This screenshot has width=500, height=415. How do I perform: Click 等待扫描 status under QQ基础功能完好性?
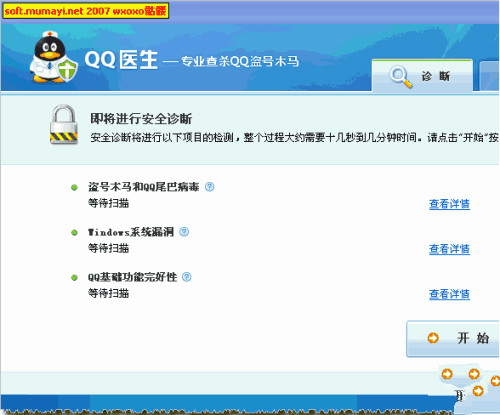(109, 293)
